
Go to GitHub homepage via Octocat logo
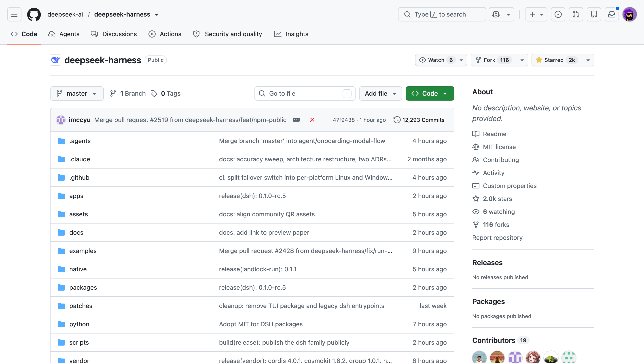coord(34,14)
